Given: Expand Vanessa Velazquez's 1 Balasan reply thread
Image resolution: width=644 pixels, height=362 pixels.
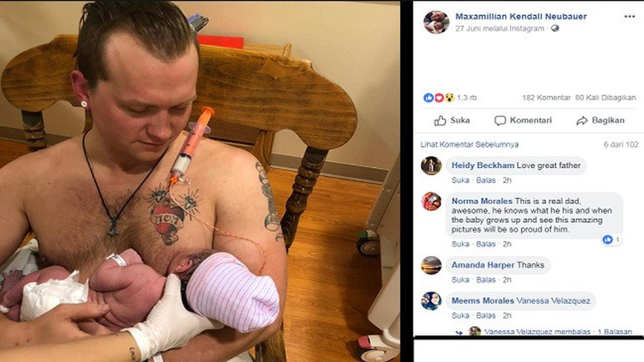Looking at the screenshot, I should [x=614, y=331].
